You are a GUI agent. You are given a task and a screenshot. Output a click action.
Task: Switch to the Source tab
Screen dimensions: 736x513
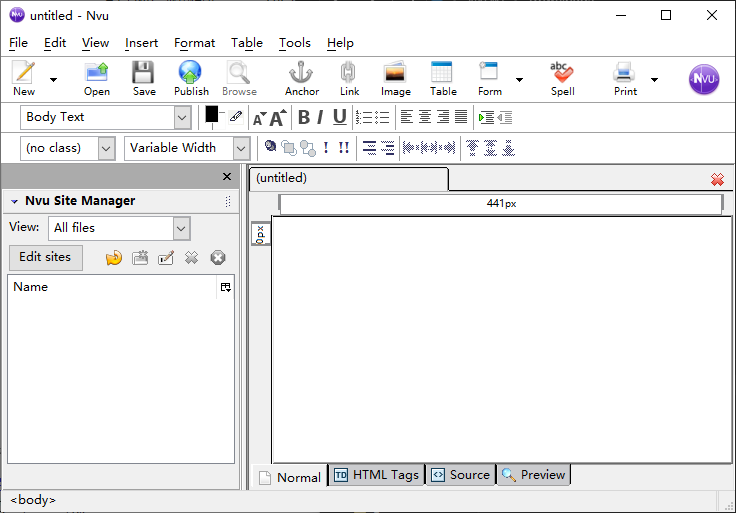461,475
